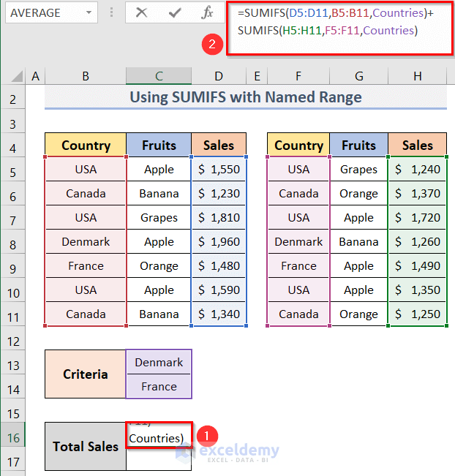The height and width of the screenshot is (476, 455).
Task: Click Denmark in right table Country column
Action: click(298, 241)
